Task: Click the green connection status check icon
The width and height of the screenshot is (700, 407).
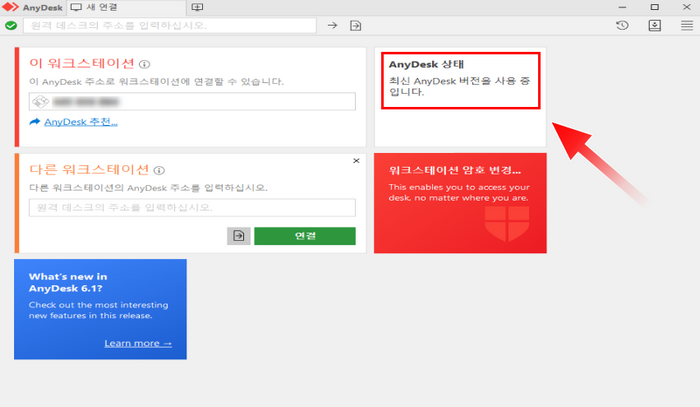Action: pos(11,25)
